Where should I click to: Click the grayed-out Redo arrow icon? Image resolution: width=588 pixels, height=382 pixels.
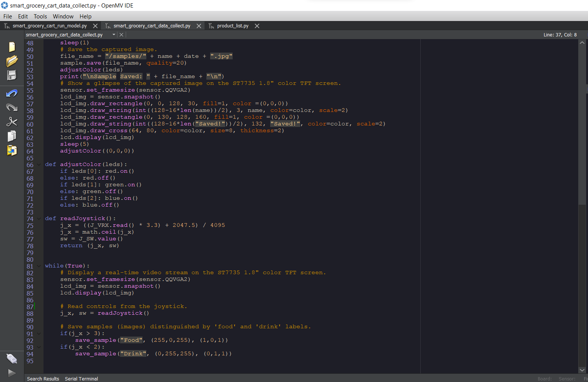[12, 107]
